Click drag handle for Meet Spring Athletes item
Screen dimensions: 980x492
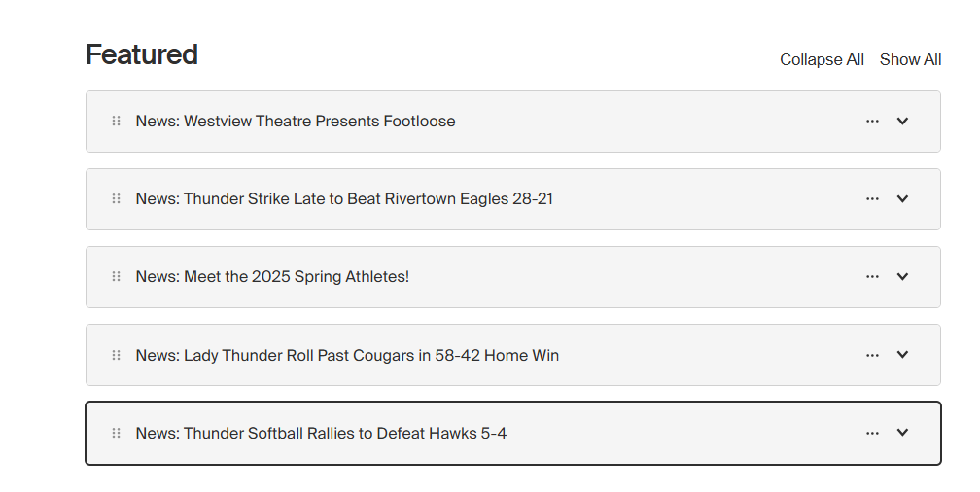click(x=116, y=277)
